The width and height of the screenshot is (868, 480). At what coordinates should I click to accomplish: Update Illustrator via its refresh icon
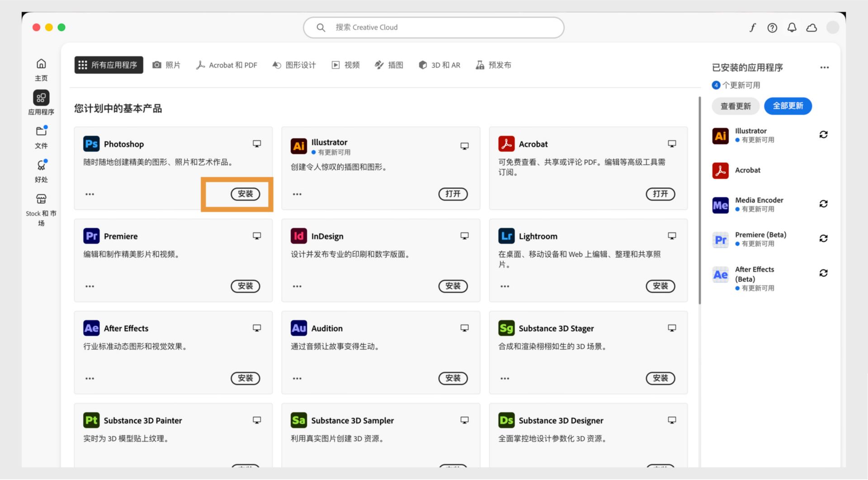[x=823, y=135]
